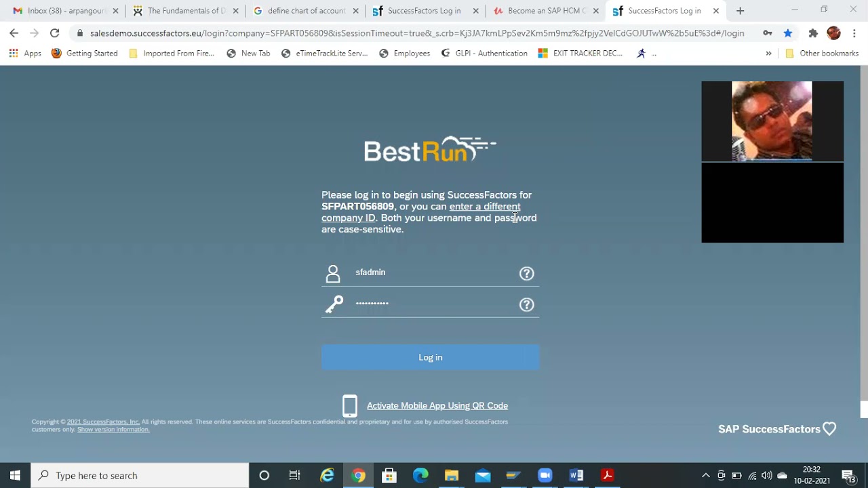Expand the bookmarks bar overflow chevron
Image resolution: width=868 pixels, height=488 pixels.
(768, 54)
